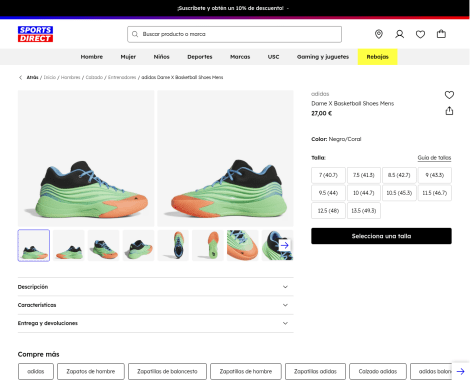Screen dimensions: 475x380
Task: Expand the Características section
Action: (156, 305)
